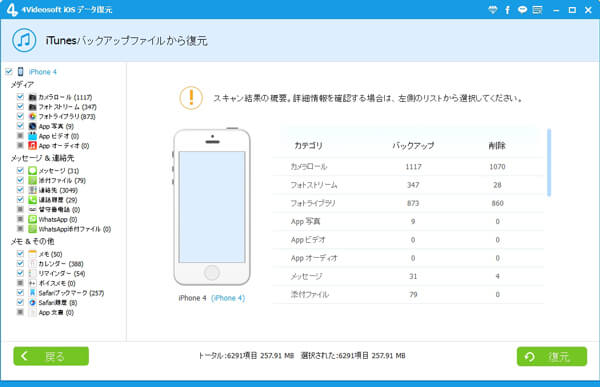Toggle the Safariブックマーク (257) checkbox
This screenshot has height=387, width=600.
[x=20, y=292]
